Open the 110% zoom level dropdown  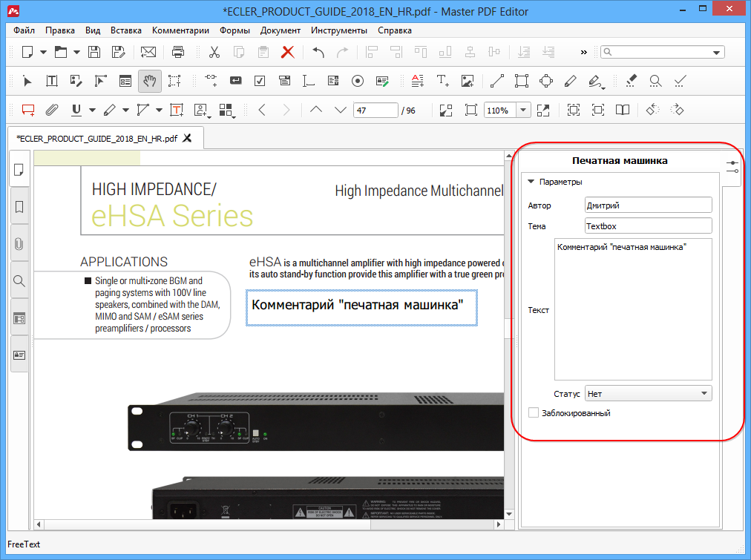tap(523, 110)
